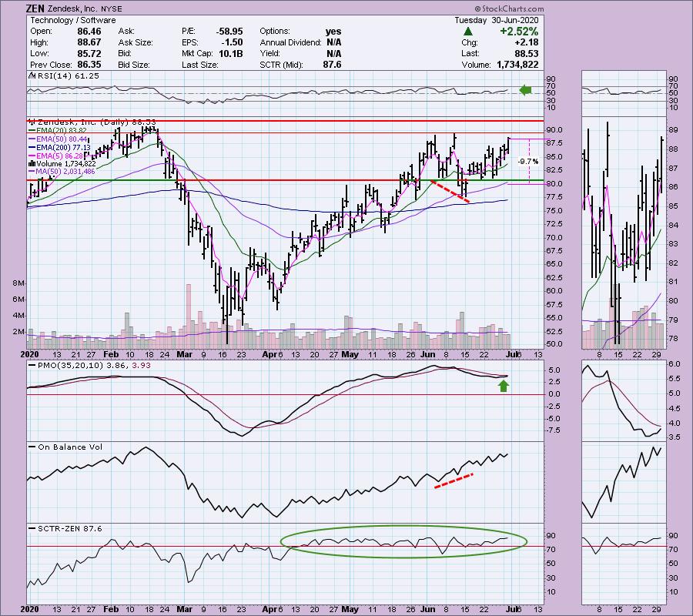Select the Mkt Cap value 10.1B
The image size is (693, 616).
pos(231,53)
